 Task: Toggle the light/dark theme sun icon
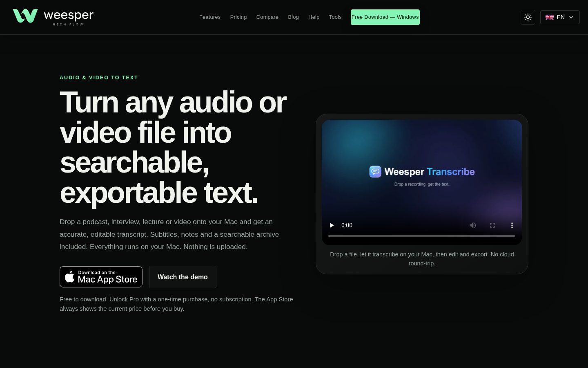pos(528,17)
